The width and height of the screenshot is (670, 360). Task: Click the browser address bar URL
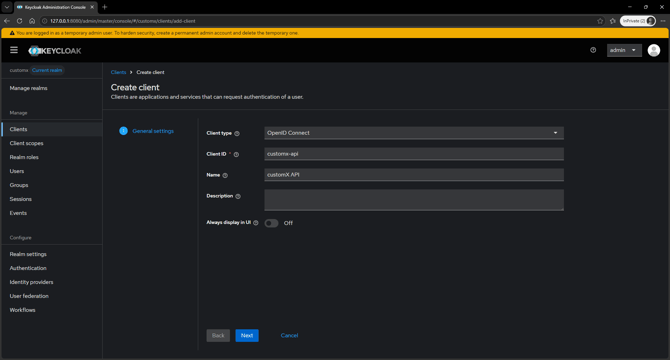coord(123,21)
